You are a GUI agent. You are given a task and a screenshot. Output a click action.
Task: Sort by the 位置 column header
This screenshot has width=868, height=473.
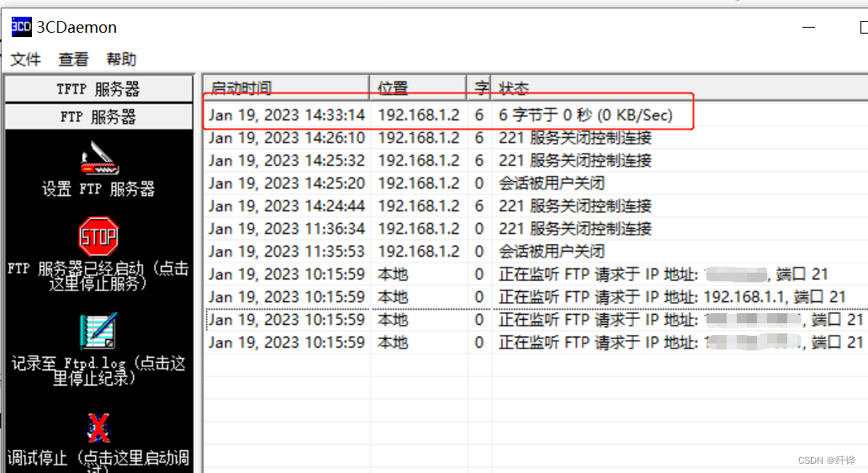418,88
